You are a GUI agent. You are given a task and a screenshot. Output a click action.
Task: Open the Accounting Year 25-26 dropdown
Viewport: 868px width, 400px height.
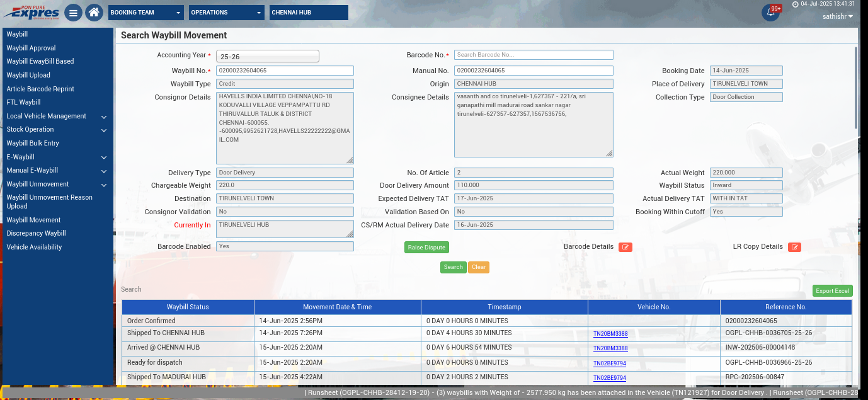coord(267,56)
